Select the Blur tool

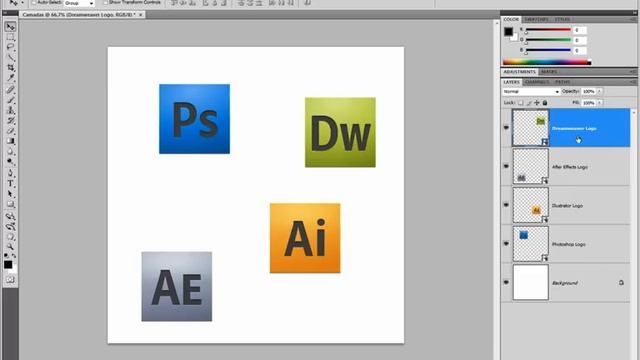click(x=10, y=151)
